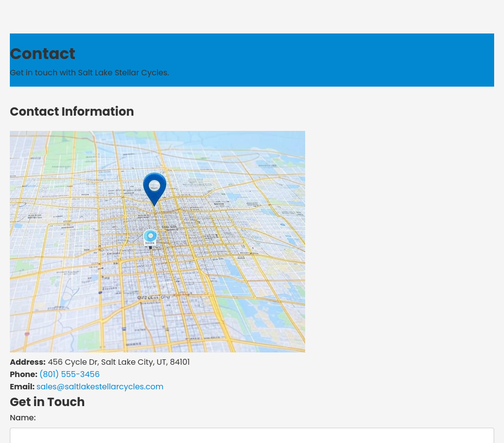Click the small light blue location marker

151,237
